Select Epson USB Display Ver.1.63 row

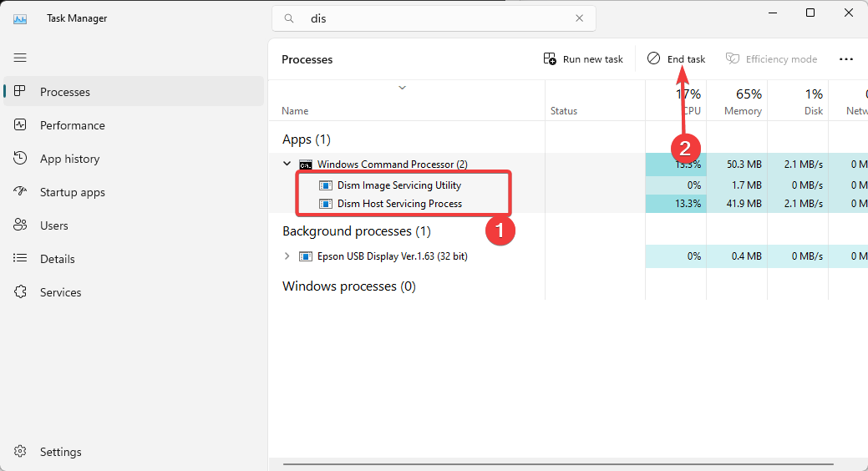(569, 256)
